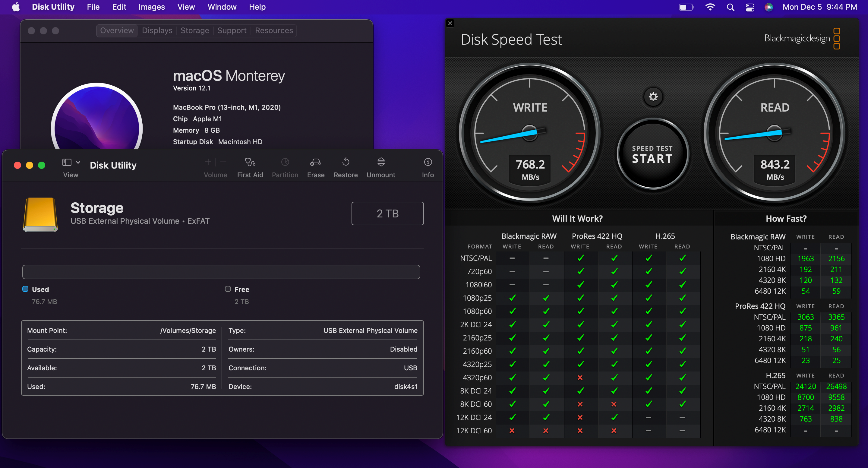Click the Free legend swatch
The height and width of the screenshot is (468, 868).
[228, 289]
